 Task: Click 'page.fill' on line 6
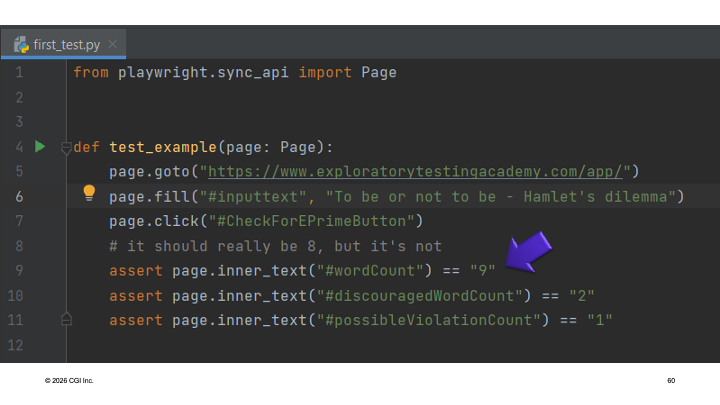coord(149,197)
